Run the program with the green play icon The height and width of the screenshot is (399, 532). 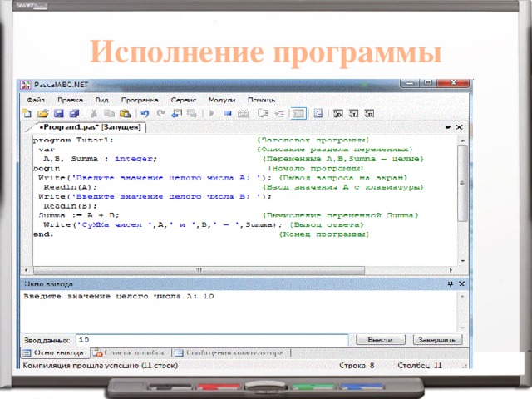(x=212, y=113)
